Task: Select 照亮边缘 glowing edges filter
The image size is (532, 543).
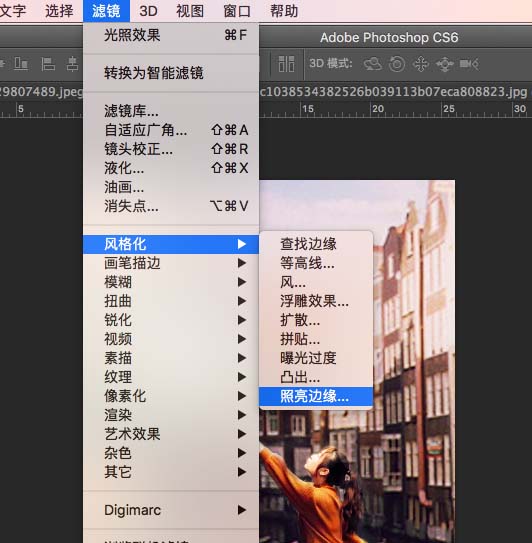Action: 316,396
